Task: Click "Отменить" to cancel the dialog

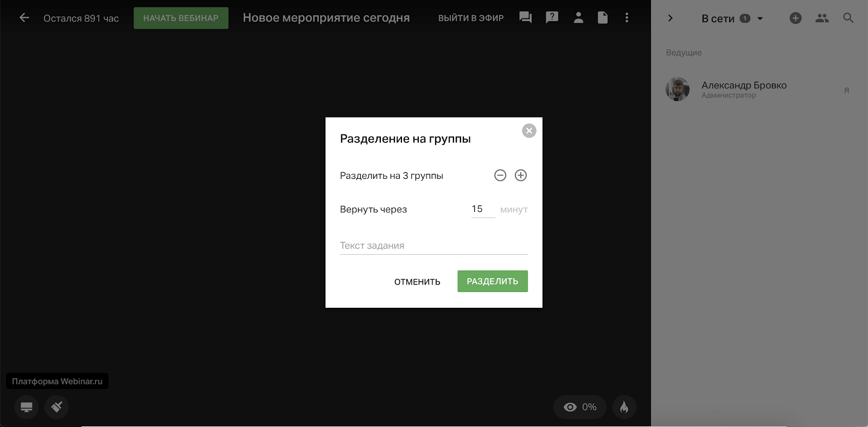Action: (x=417, y=282)
